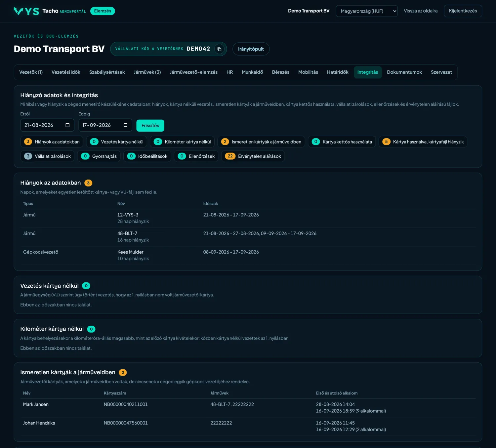
Task: Click the driver name Kees Mulder
Action: click(x=130, y=252)
